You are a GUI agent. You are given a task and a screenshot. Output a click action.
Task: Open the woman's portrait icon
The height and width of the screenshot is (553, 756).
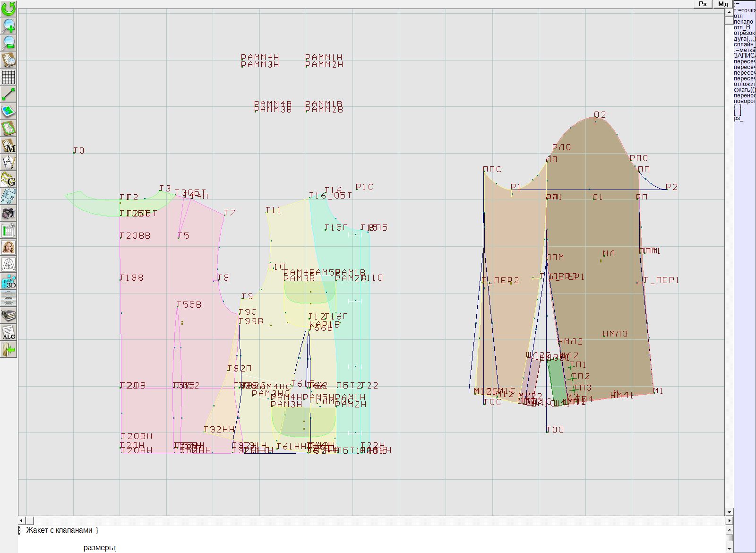pos(9,247)
